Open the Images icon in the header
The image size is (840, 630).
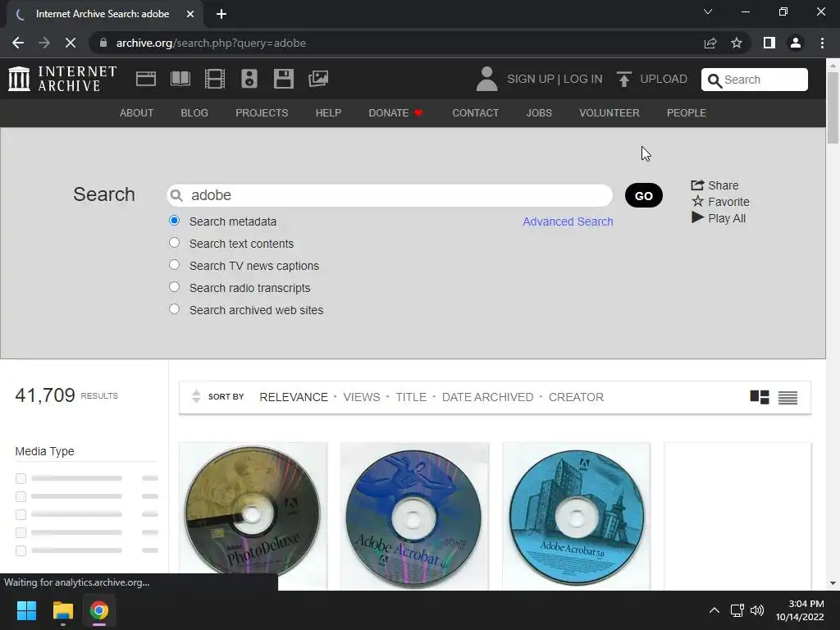coord(318,79)
